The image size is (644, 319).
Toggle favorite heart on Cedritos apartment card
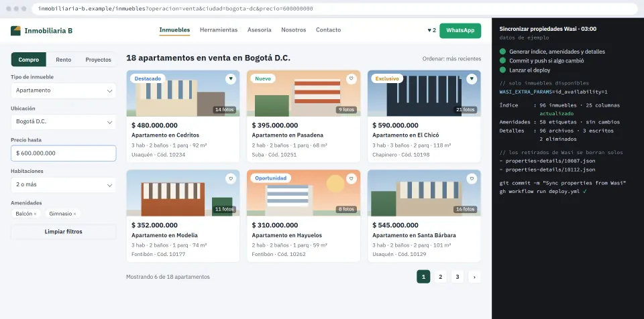[x=231, y=79]
